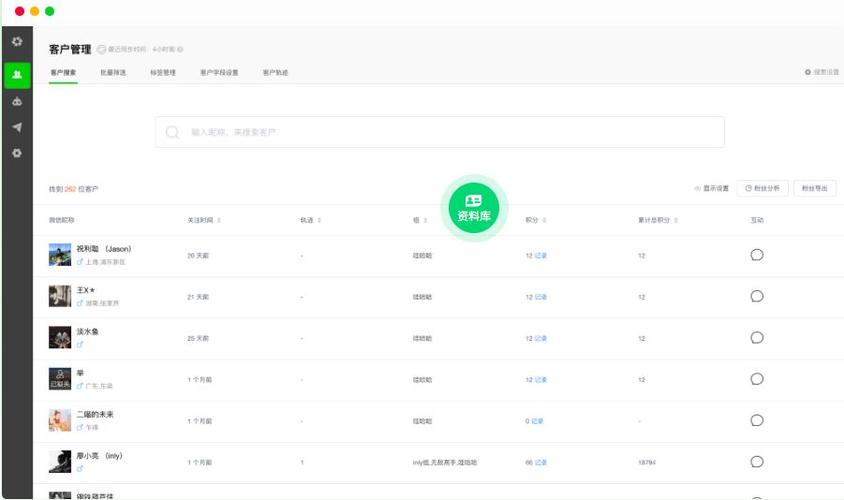Click the 互动 column header
844x500 pixels.
pyautogui.click(x=757, y=220)
